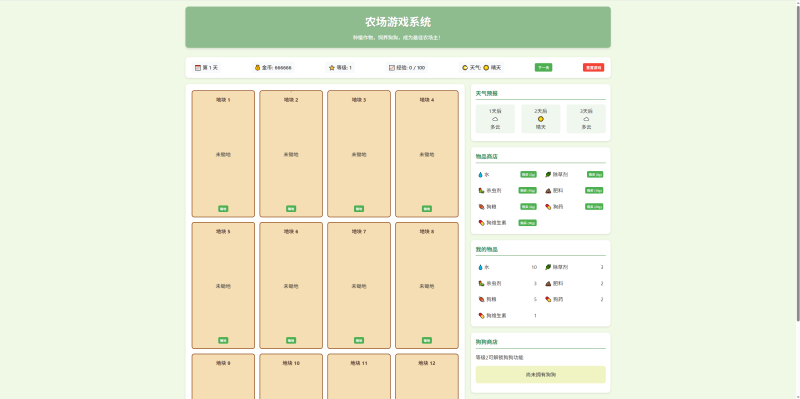Click the dog medicine 狗药 icon in 我的物品
The image size is (800, 399).
point(548,300)
